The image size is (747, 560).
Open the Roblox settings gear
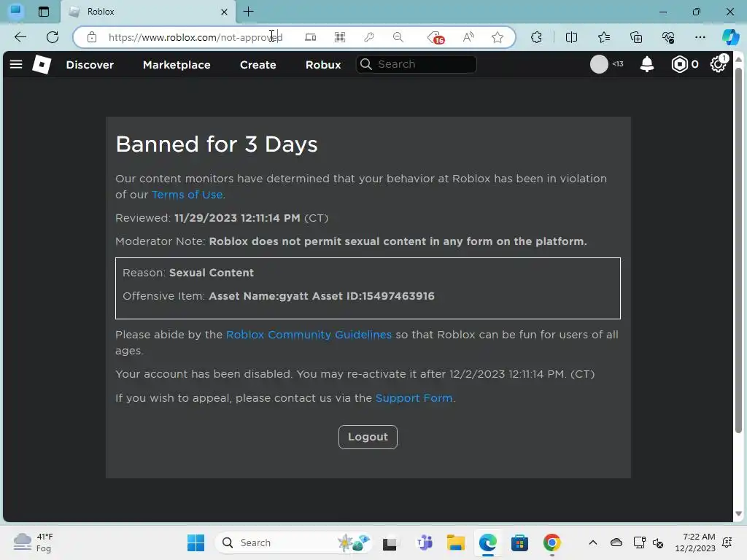(x=718, y=64)
